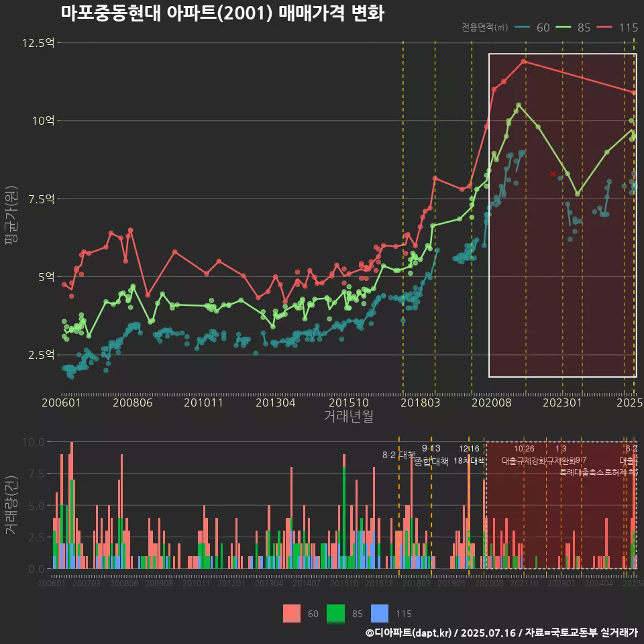Click the highest point of the green 85㎡ line

click(519, 105)
